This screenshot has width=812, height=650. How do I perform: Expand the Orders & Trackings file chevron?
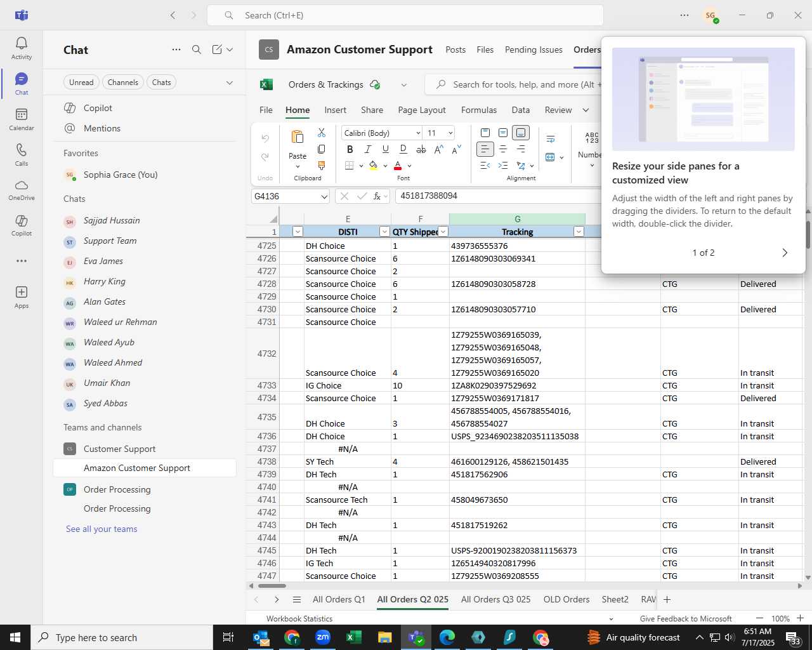tap(403, 85)
